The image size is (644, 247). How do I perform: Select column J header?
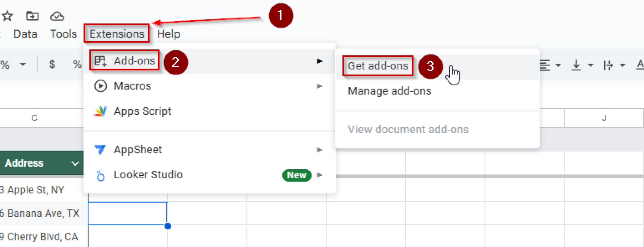click(604, 118)
